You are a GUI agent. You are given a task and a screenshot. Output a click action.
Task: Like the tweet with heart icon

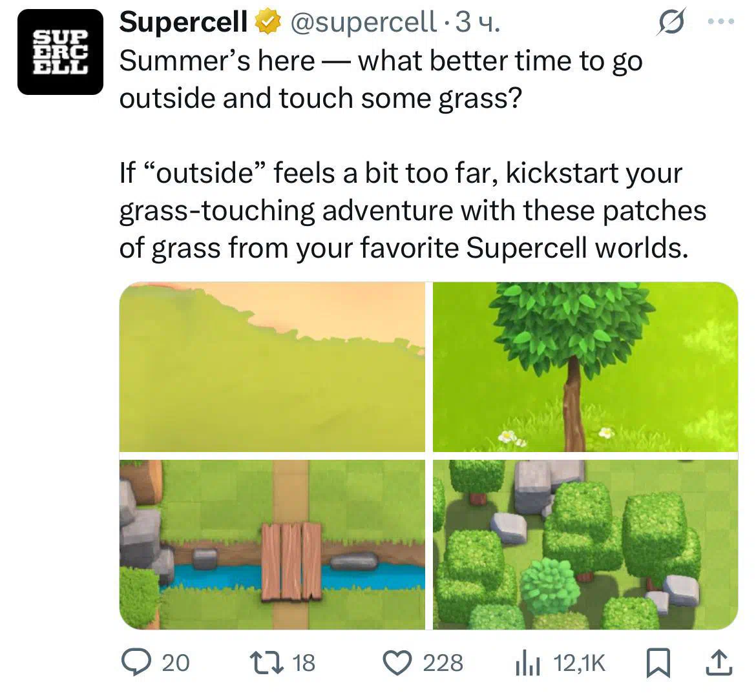pos(397,663)
